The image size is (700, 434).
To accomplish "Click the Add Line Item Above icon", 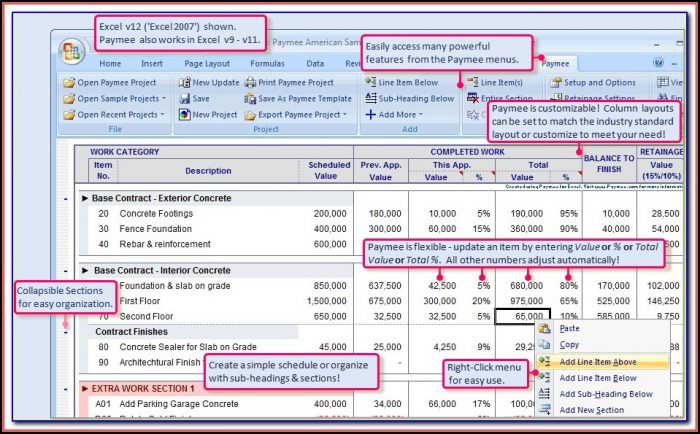I will click(x=544, y=362).
